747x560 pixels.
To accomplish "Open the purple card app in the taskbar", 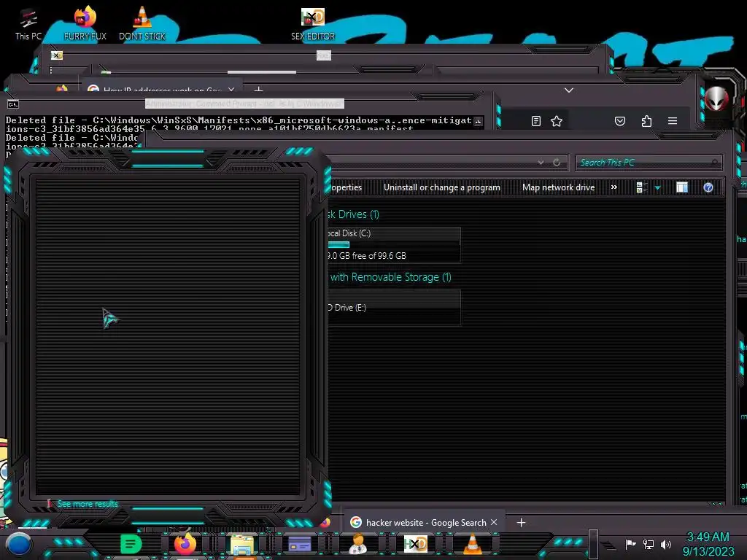I will [x=300, y=544].
